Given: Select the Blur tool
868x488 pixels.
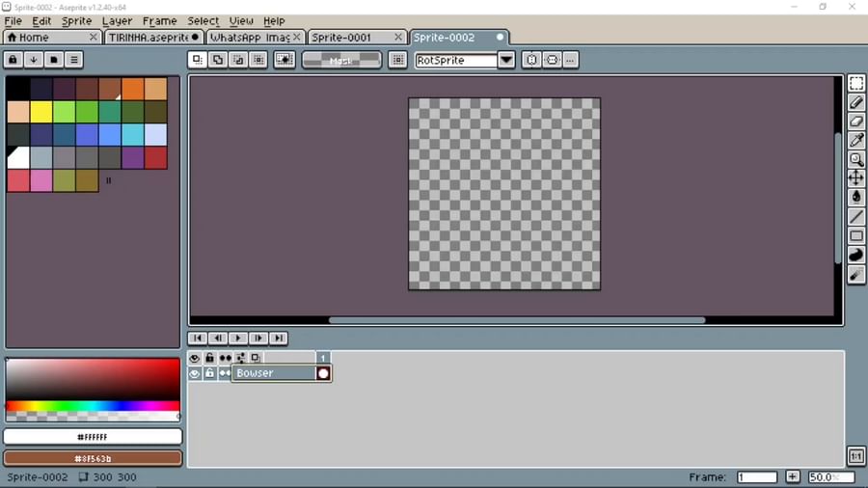Looking at the screenshot, I should tap(855, 274).
